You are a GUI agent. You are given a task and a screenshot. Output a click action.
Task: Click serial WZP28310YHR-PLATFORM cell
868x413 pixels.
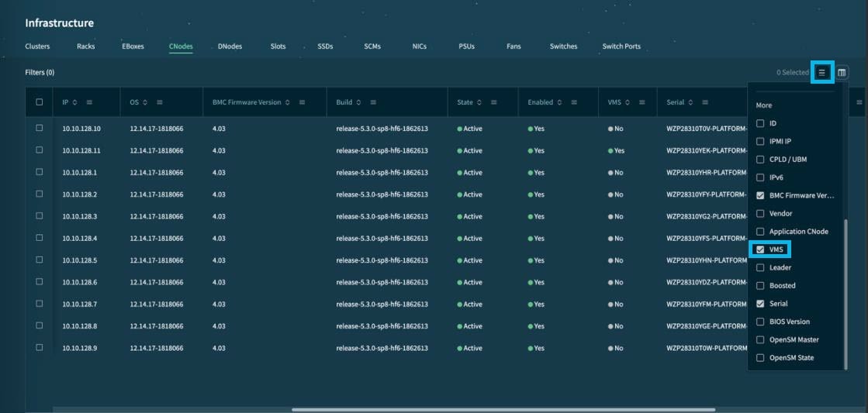point(707,173)
